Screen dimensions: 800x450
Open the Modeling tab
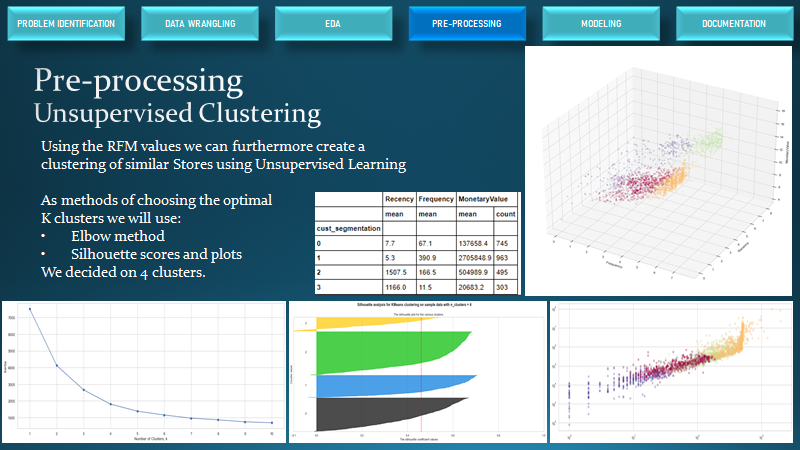pyautogui.click(x=601, y=23)
